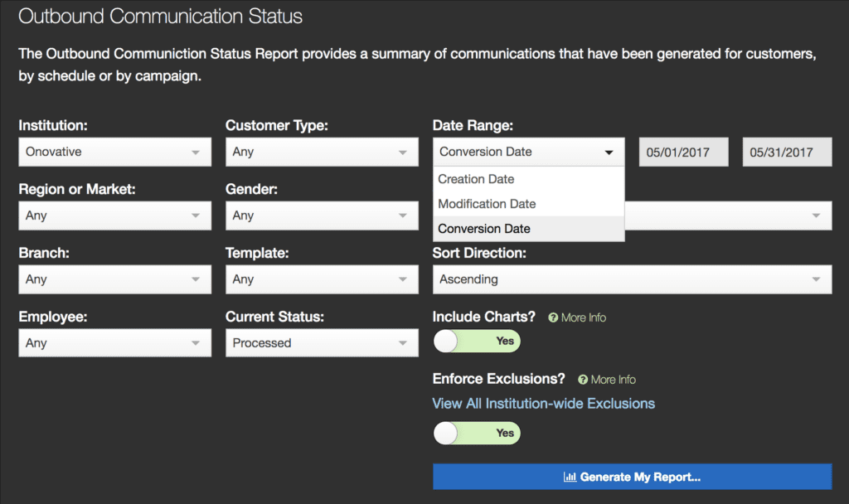
Task: Toggle the Enforce Exclusions switch
Action: pyautogui.click(x=477, y=433)
